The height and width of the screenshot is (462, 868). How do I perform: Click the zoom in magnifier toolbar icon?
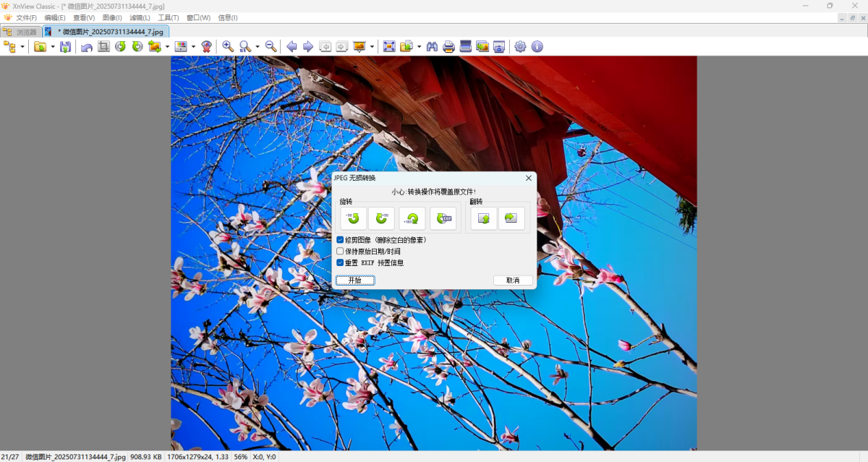pos(228,46)
